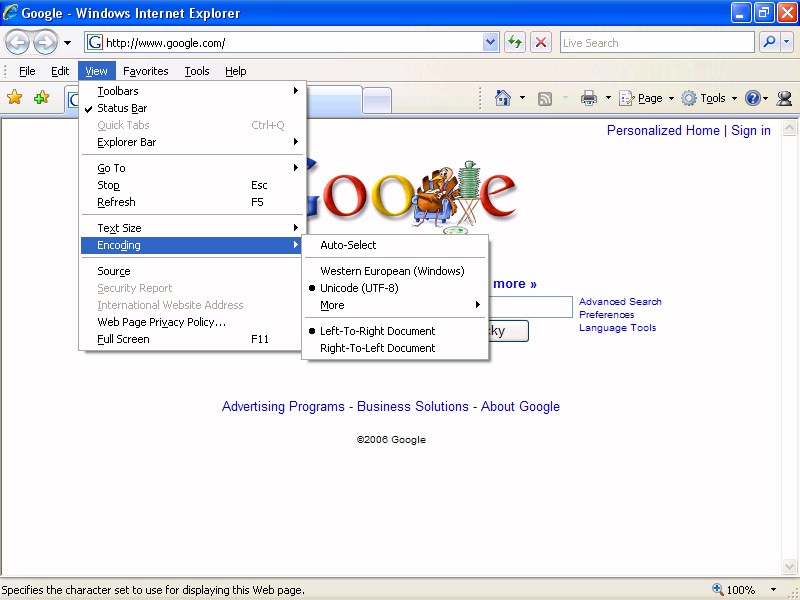Choose Right-To-Left Document option
The width and height of the screenshot is (800, 600).
[x=377, y=348]
